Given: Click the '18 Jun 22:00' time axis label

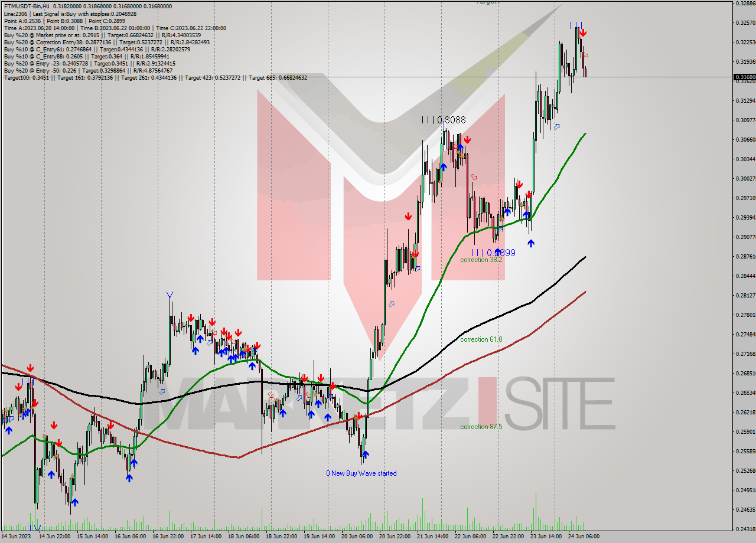Looking at the screenshot, I should click(x=282, y=537).
